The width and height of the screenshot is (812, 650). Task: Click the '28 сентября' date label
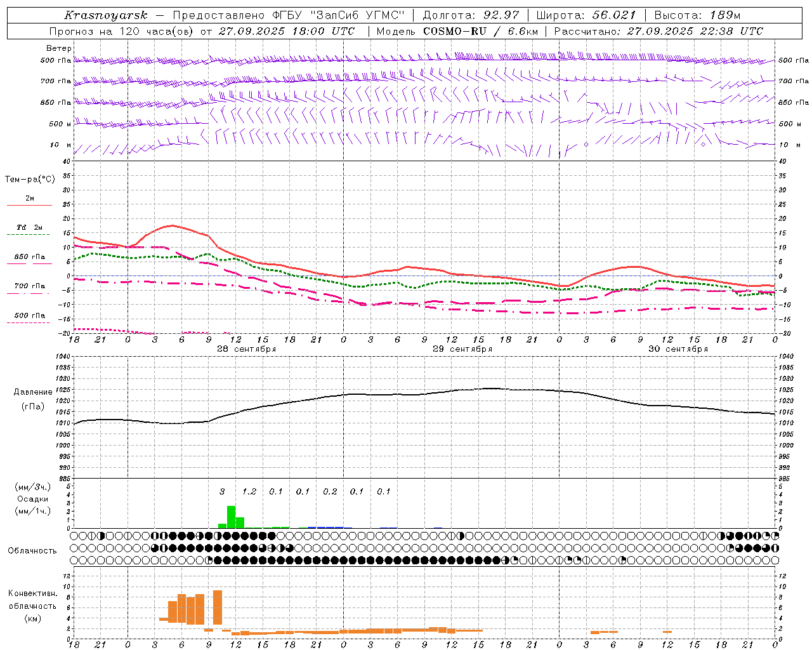(246, 349)
